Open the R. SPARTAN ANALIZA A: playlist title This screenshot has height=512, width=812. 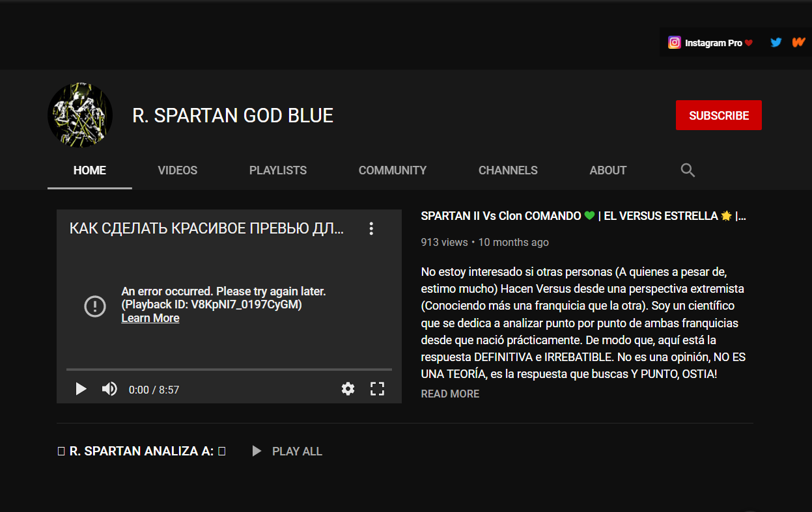[141, 451]
